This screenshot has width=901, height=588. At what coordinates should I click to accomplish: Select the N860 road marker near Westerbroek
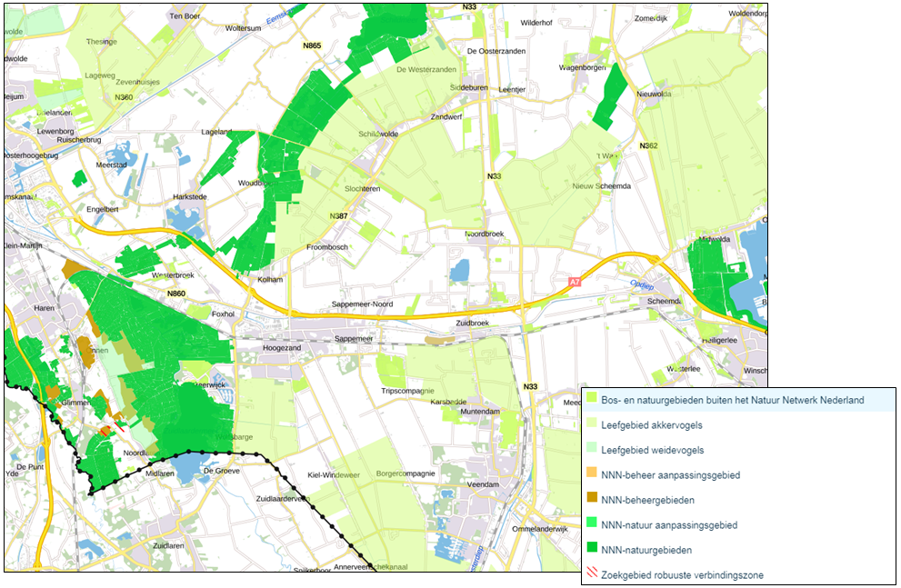pos(175,294)
